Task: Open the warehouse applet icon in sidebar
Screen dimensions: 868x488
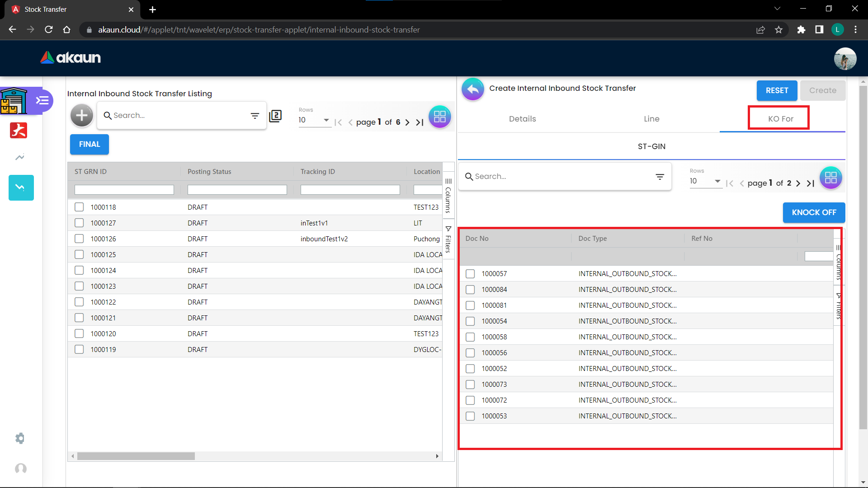Action: click(14, 100)
